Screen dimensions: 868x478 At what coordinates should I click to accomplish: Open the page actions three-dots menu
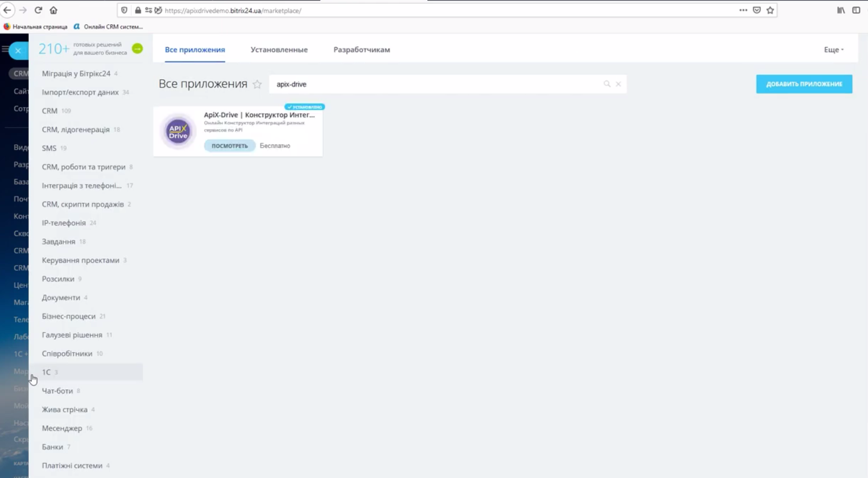743,10
